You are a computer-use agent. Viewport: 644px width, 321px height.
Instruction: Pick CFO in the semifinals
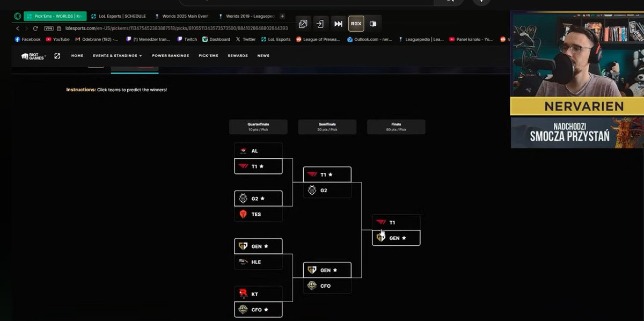[x=327, y=286]
